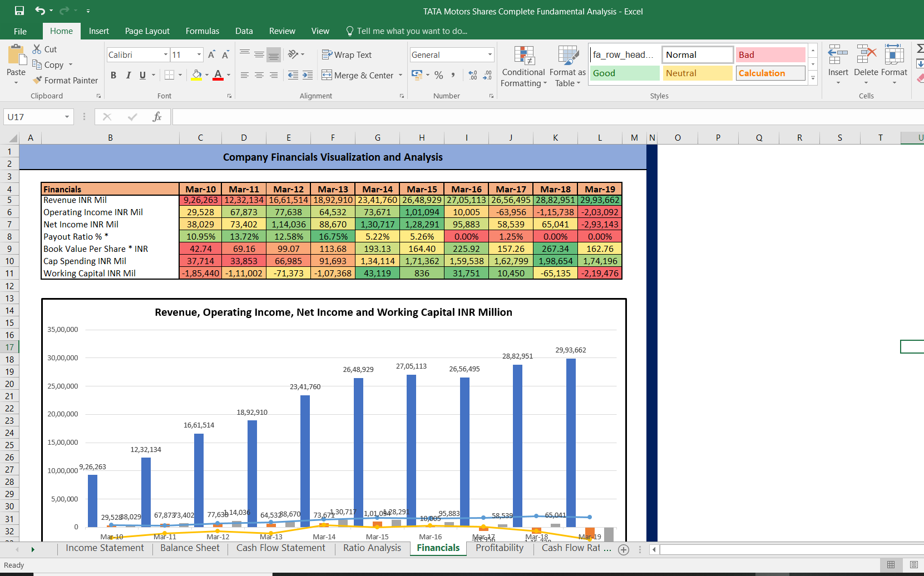924x576 pixels.
Task: Open the File tab
Action: pyautogui.click(x=20, y=31)
